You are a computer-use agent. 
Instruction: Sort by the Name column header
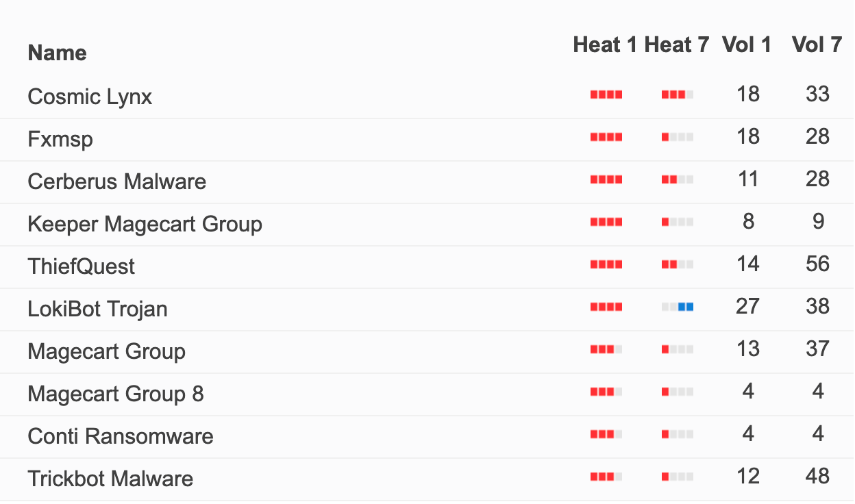[x=57, y=53]
